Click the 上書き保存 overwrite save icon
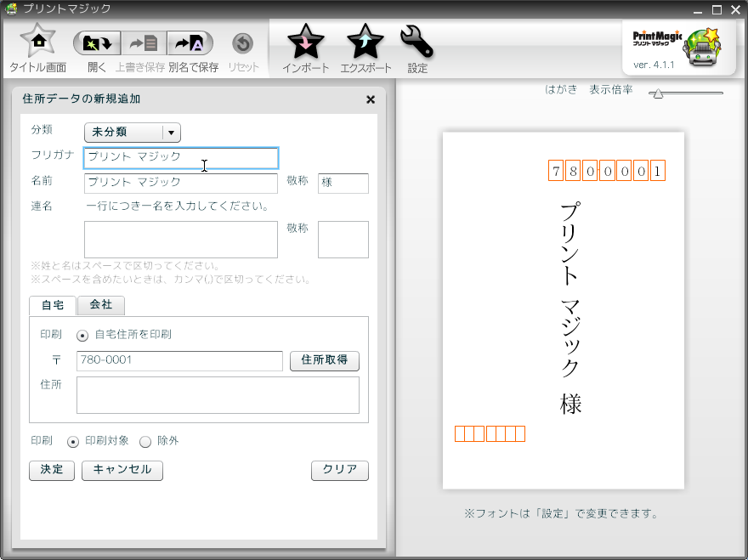This screenshot has width=748, height=560. pyautogui.click(x=144, y=44)
